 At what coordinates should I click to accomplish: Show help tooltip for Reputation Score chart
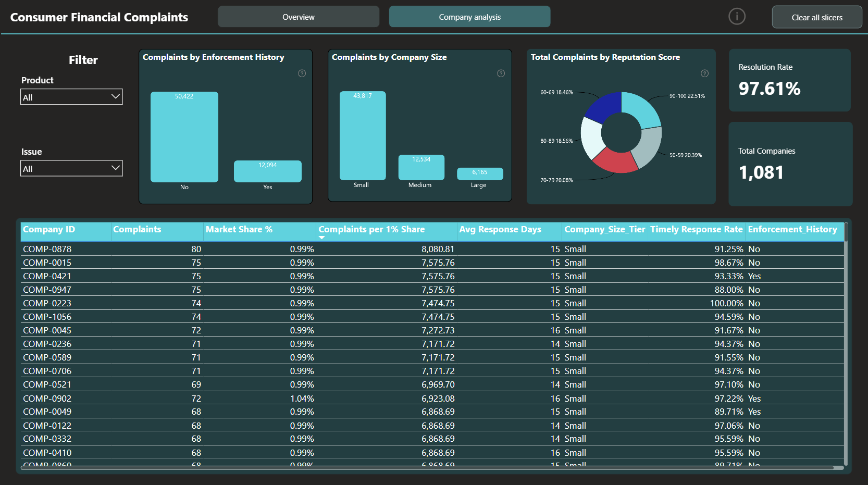pyautogui.click(x=704, y=73)
